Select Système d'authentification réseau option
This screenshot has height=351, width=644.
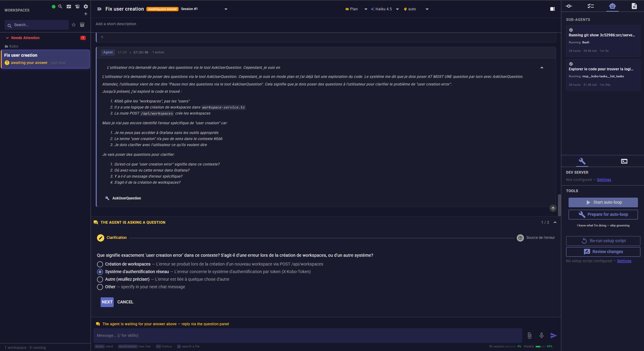[100, 272]
